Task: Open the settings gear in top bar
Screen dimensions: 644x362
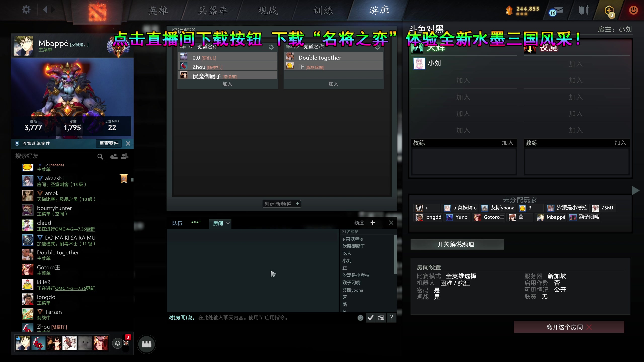Action: pos(26,10)
